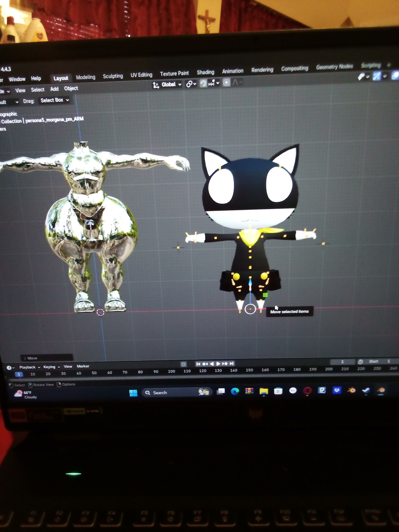Toggle the preview range clock icon
Screen dimensions: 399x532
point(360,362)
